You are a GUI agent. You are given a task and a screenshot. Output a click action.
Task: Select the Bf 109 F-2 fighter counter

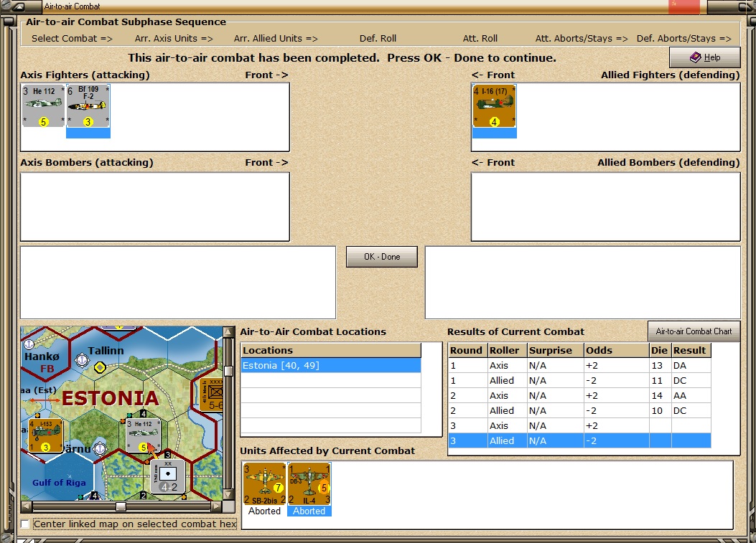(88, 105)
